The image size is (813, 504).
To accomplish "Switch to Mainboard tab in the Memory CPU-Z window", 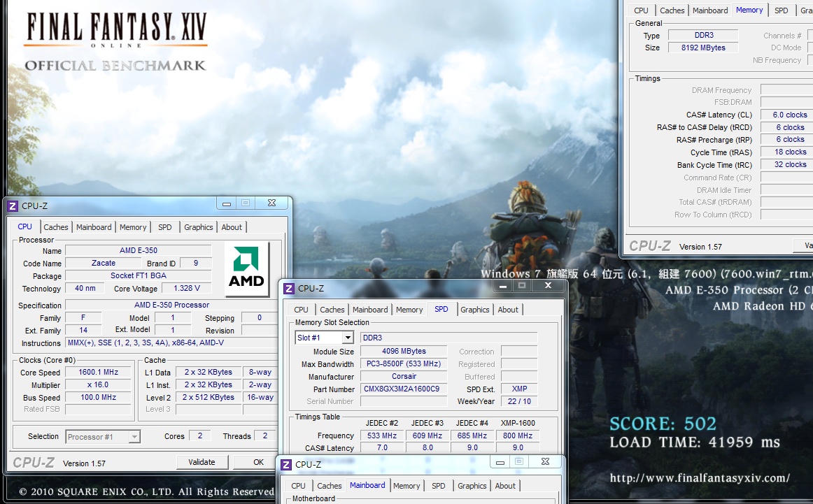I will 710,10.
